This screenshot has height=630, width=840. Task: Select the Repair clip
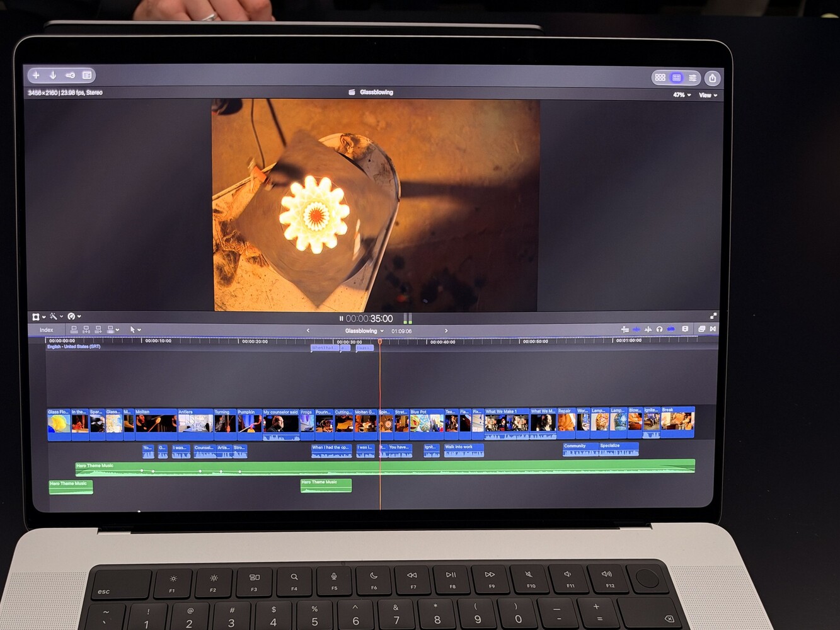(566, 423)
